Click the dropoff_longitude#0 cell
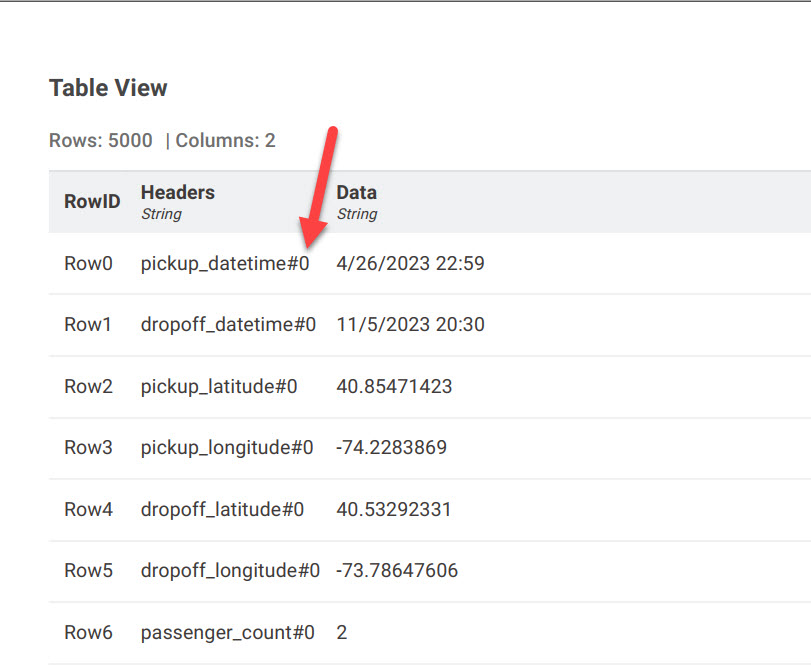Viewport: 811px width, 666px height. (230, 570)
